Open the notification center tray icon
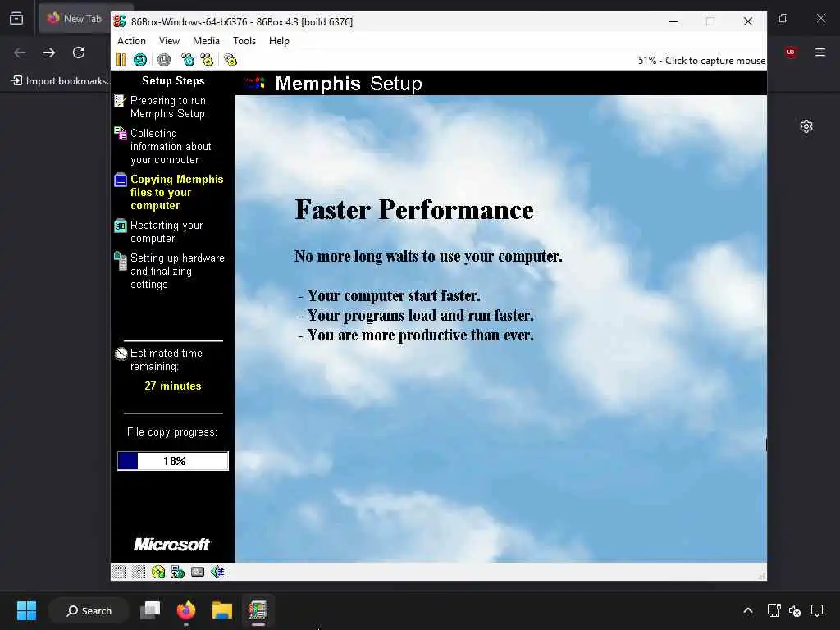 [817, 610]
